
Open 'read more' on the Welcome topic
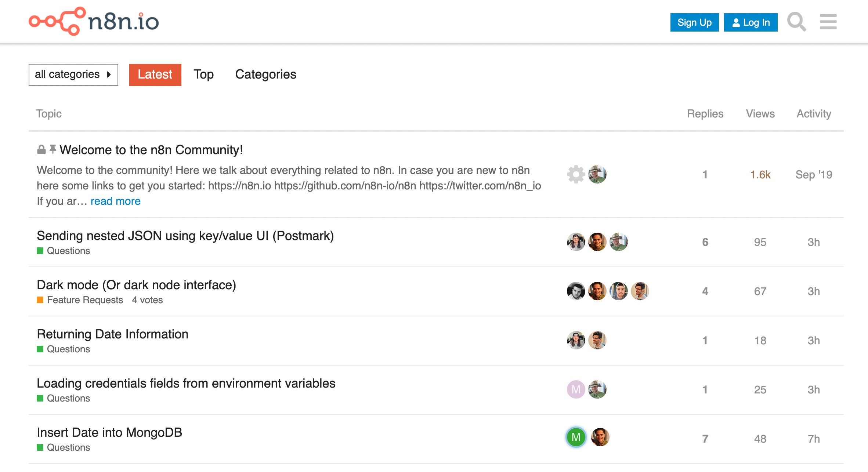coord(115,201)
